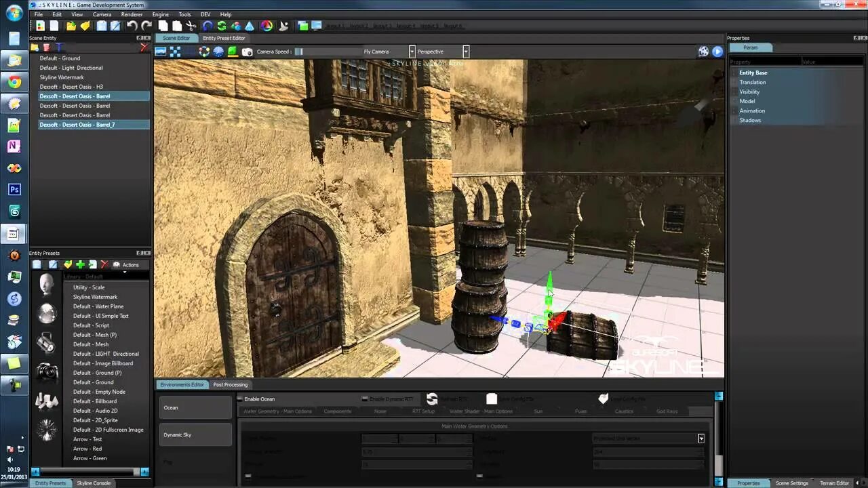This screenshot has height=488, width=868.
Task: Adjust the Camera Speed slider
Action: [328, 52]
